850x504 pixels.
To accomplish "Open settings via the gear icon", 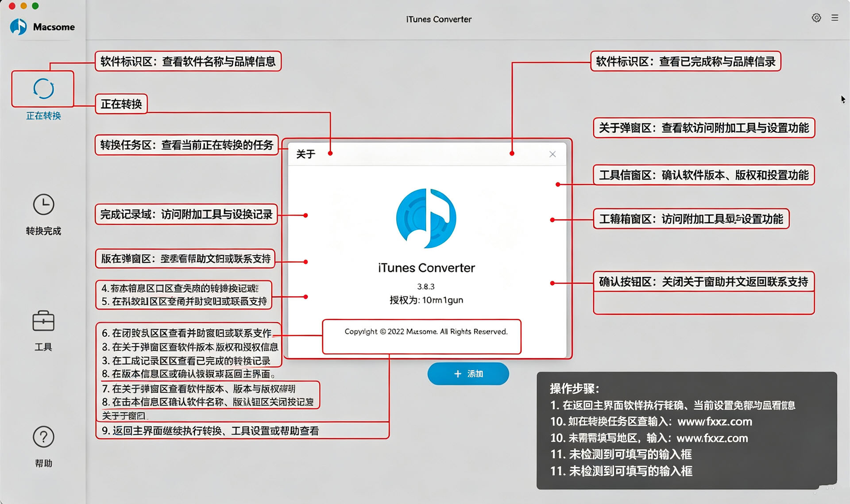I will (x=816, y=18).
